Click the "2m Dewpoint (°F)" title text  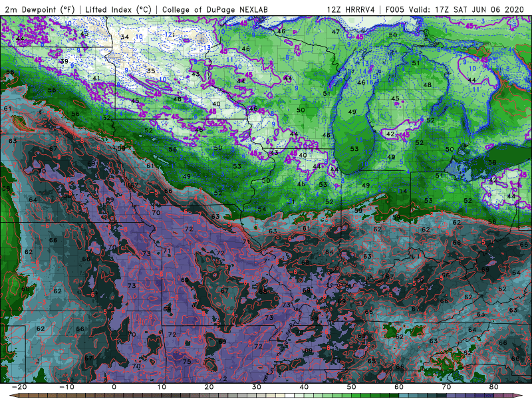pyautogui.click(x=40, y=10)
